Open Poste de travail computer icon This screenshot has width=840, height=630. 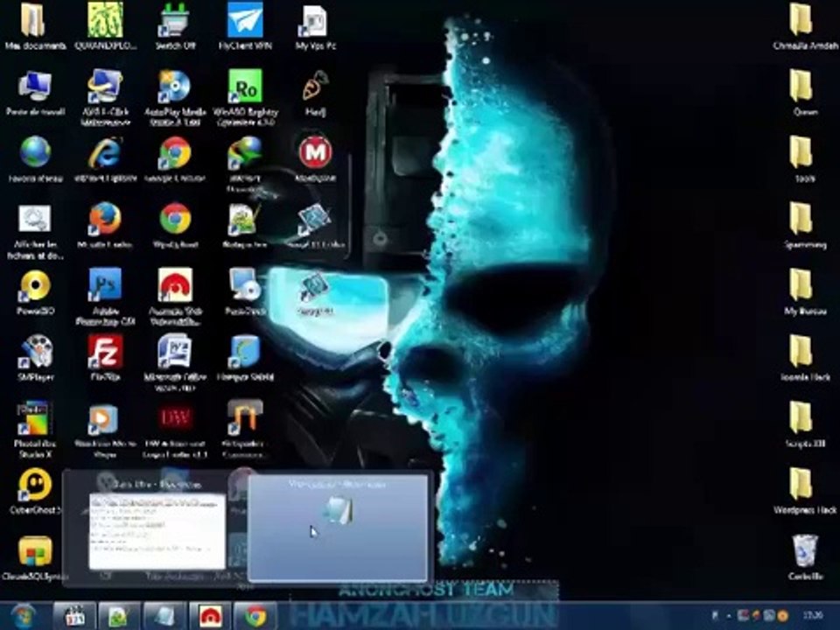coord(35,87)
